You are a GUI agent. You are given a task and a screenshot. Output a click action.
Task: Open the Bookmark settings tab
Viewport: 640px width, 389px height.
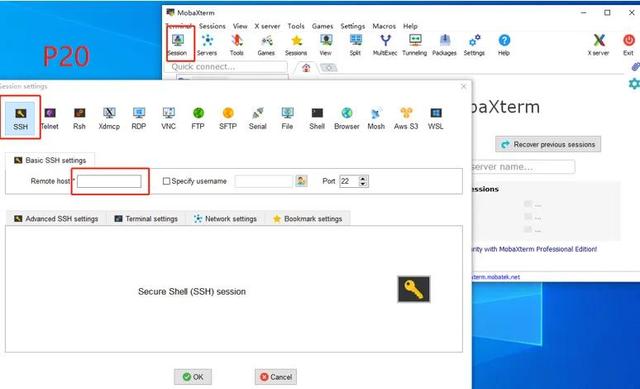pyautogui.click(x=307, y=219)
